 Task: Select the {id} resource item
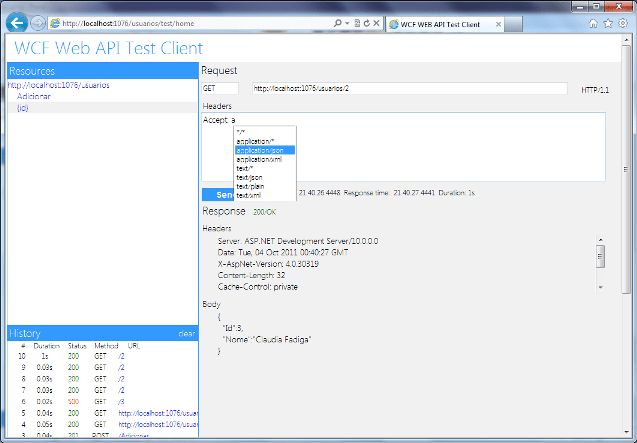(23, 107)
